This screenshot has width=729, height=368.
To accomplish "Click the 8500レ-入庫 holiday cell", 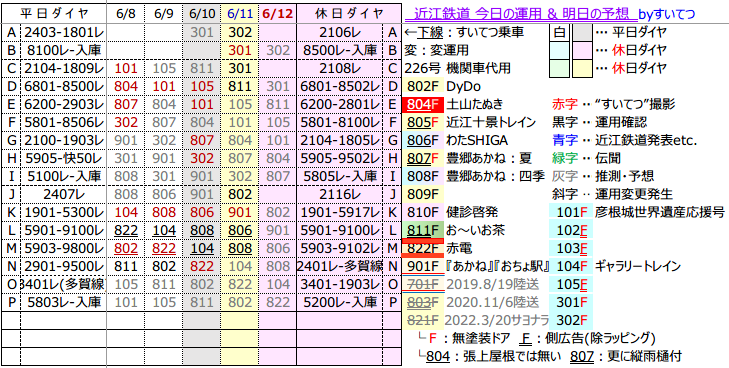I will point(341,50).
